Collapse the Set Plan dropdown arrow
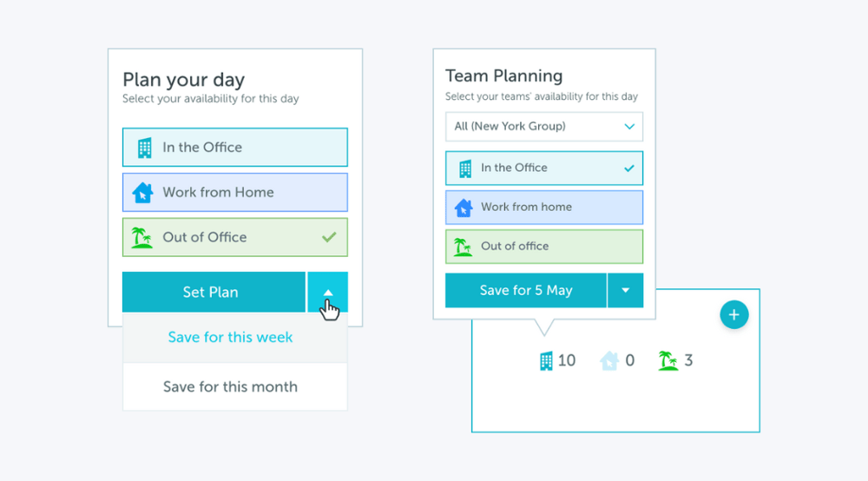This screenshot has width=868, height=481. coord(327,293)
